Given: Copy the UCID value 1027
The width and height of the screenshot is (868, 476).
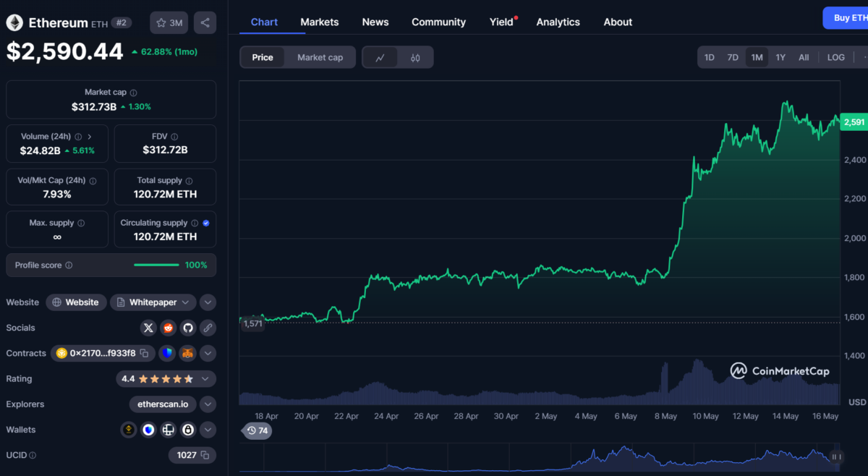Looking at the screenshot, I should (205, 455).
